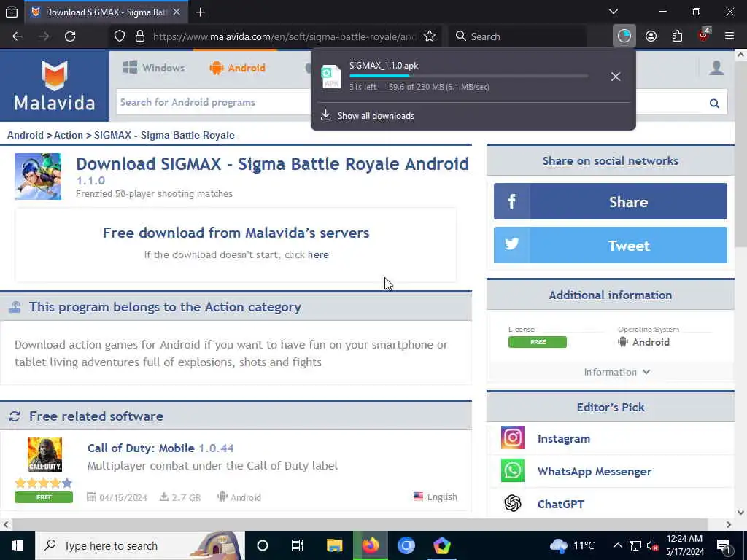
Task: Click the SIGMAX app icon thumbnail
Action: coord(38,176)
